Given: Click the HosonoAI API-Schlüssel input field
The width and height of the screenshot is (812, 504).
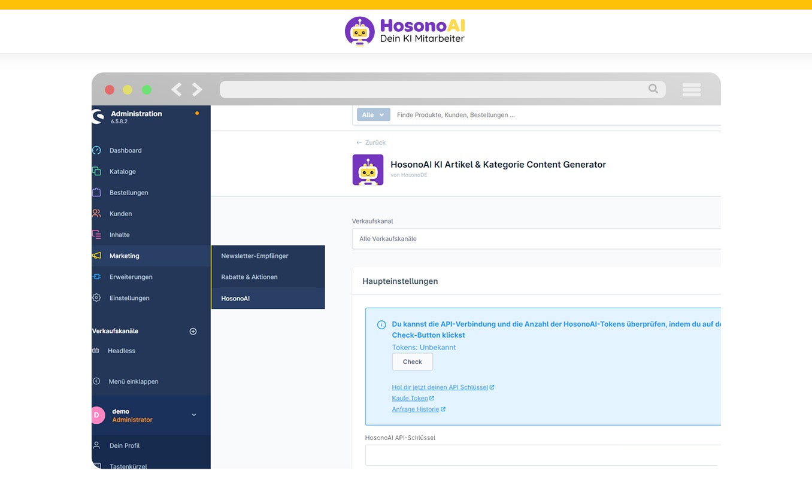Looking at the screenshot, I should click(x=543, y=455).
